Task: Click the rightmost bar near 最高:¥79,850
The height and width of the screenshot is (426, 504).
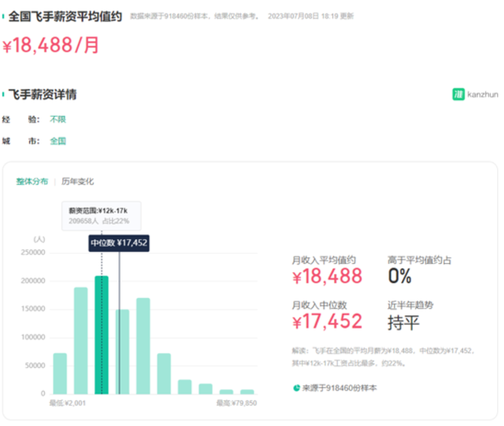Action: point(247,392)
